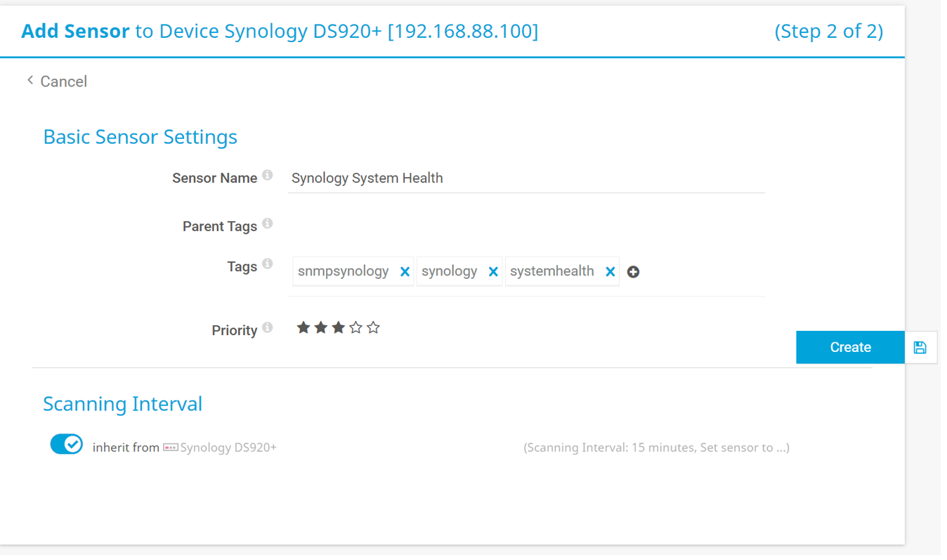Click the Cancel link
This screenshot has width=947, height=560.
63,81
